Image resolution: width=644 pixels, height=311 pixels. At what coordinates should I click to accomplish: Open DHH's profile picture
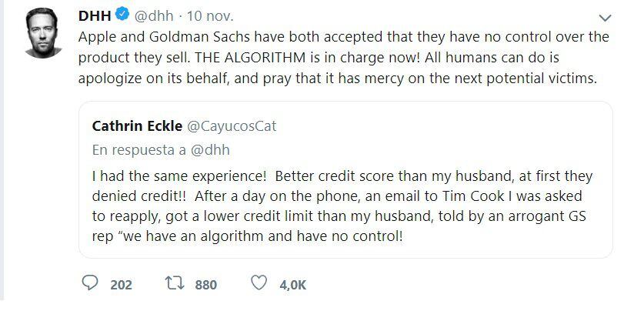[x=43, y=33]
